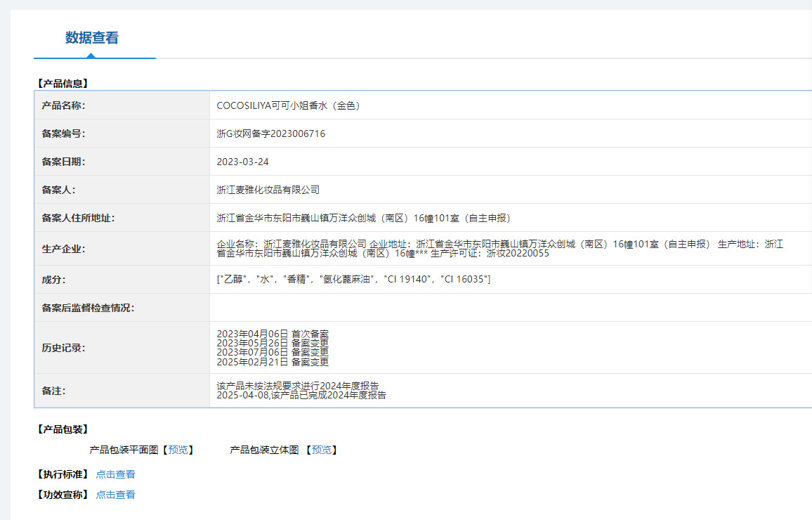
Task: Click 点击查看 next to 功效宣称
Action: (x=115, y=495)
